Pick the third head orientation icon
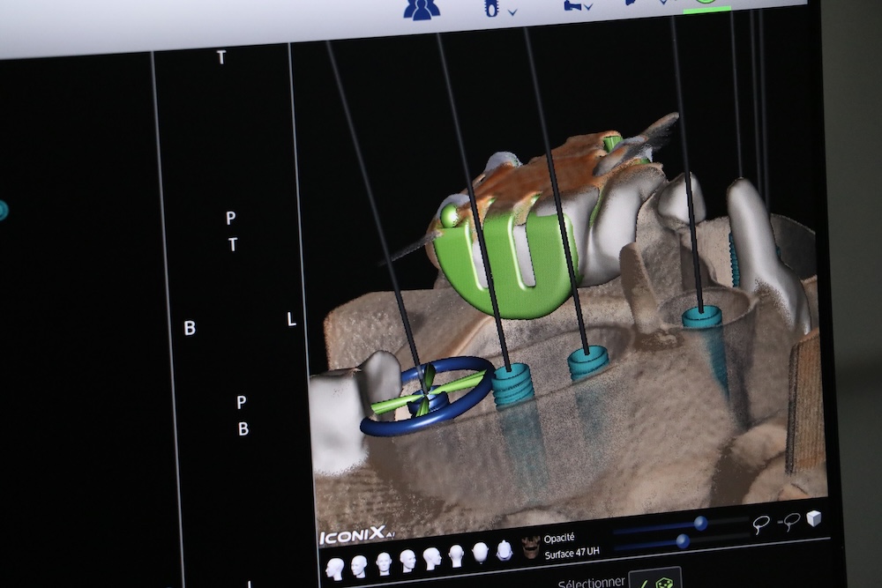Viewport: 882px width, 588px height. [383, 562]
